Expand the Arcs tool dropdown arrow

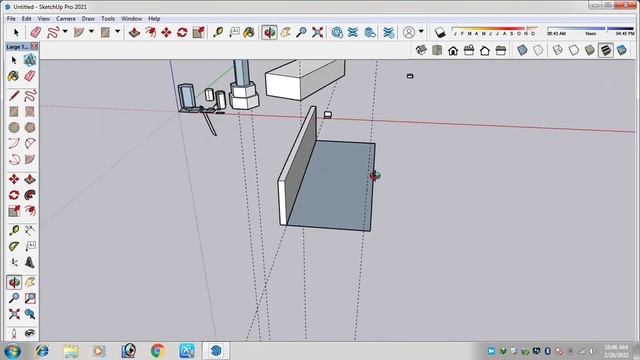91,31
